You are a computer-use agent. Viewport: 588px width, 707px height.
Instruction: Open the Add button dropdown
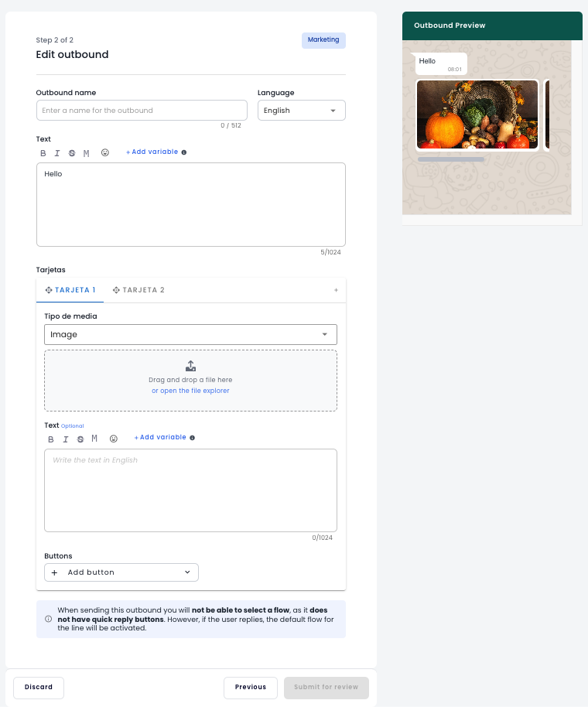pyautogui.click(x=121, y=572)
